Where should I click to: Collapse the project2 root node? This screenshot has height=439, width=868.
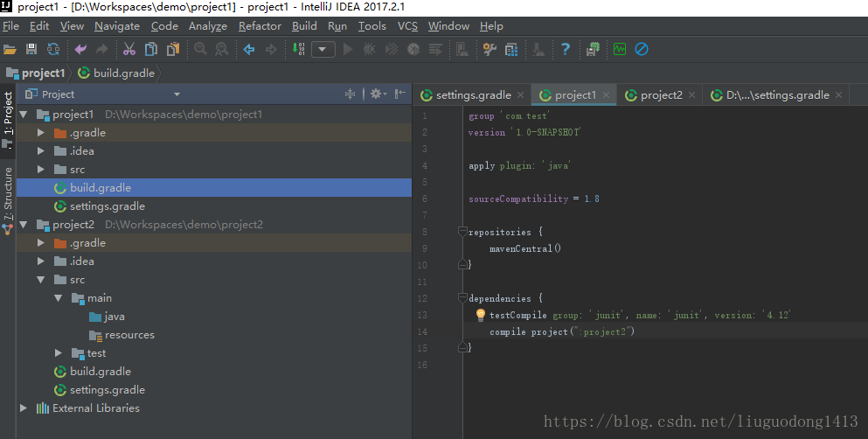[x=24, y=225]
